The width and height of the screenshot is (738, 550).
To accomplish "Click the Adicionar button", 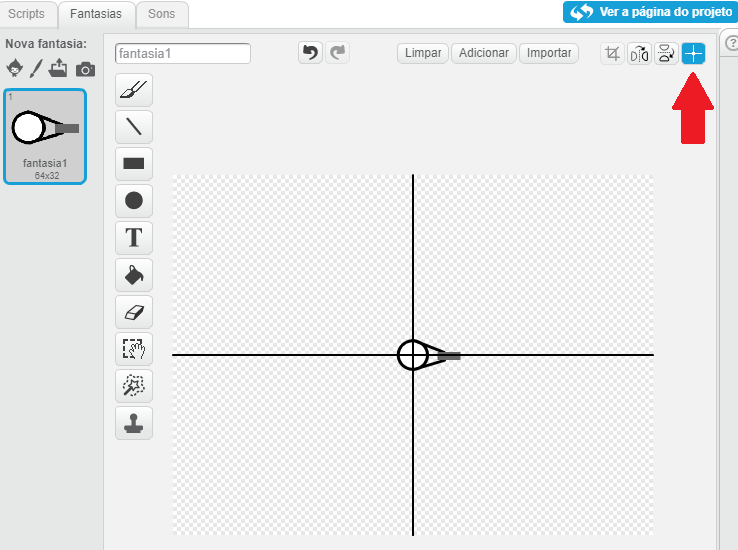I will 484,53.
